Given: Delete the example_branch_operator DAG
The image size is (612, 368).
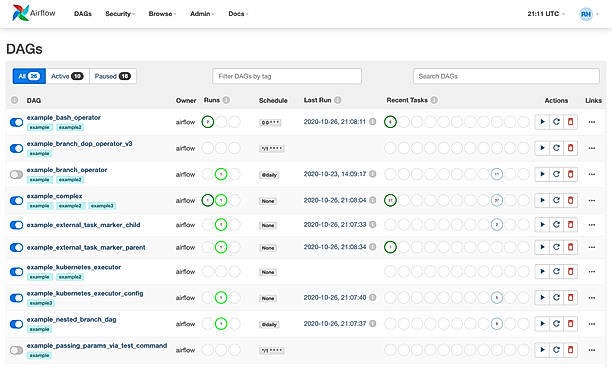Looking at the screenshot, I should tap(570, 174).
